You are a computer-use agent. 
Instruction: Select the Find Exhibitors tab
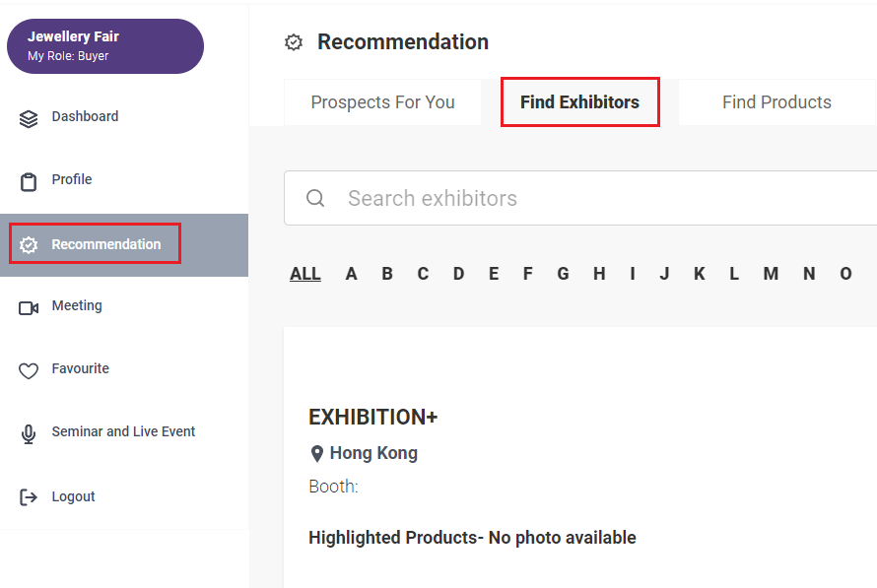[x=580, y=102]
